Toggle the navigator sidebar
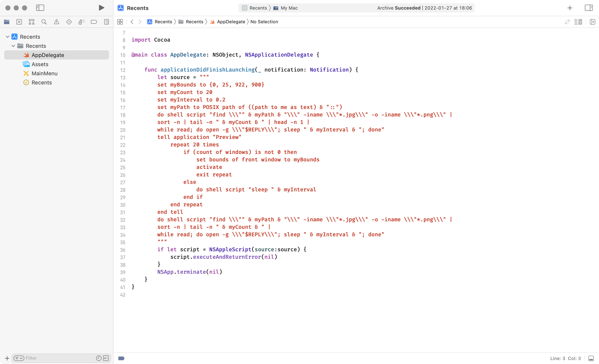The height and width of the screenshot is (364, 599). point(40,8)
